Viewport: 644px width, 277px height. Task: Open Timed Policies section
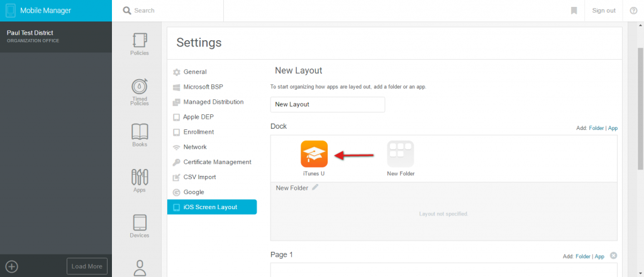coord(140,92)
